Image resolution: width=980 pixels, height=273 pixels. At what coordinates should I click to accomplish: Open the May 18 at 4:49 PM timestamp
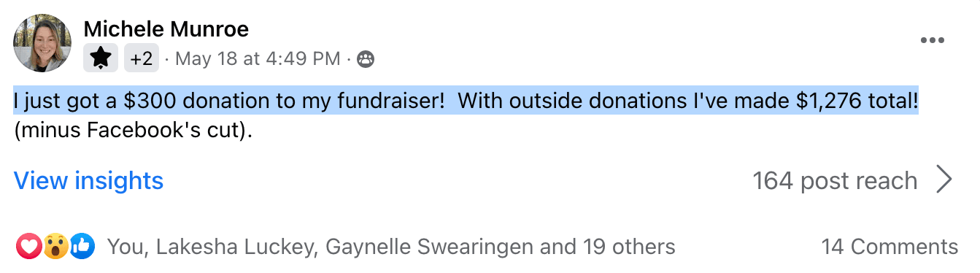tap(258, 58)
